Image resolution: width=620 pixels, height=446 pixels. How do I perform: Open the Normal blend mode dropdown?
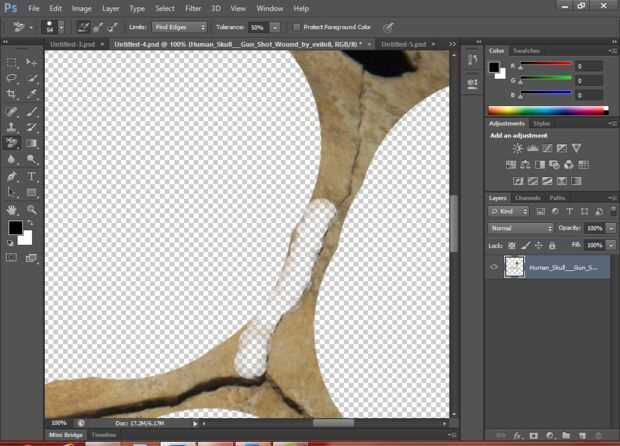point(520,228)
